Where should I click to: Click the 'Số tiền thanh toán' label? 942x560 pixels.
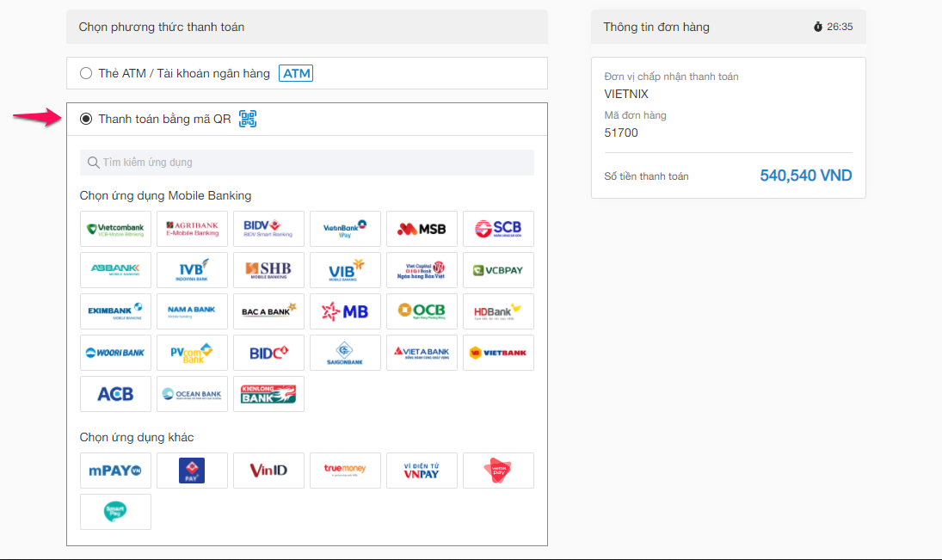point(646,176)
